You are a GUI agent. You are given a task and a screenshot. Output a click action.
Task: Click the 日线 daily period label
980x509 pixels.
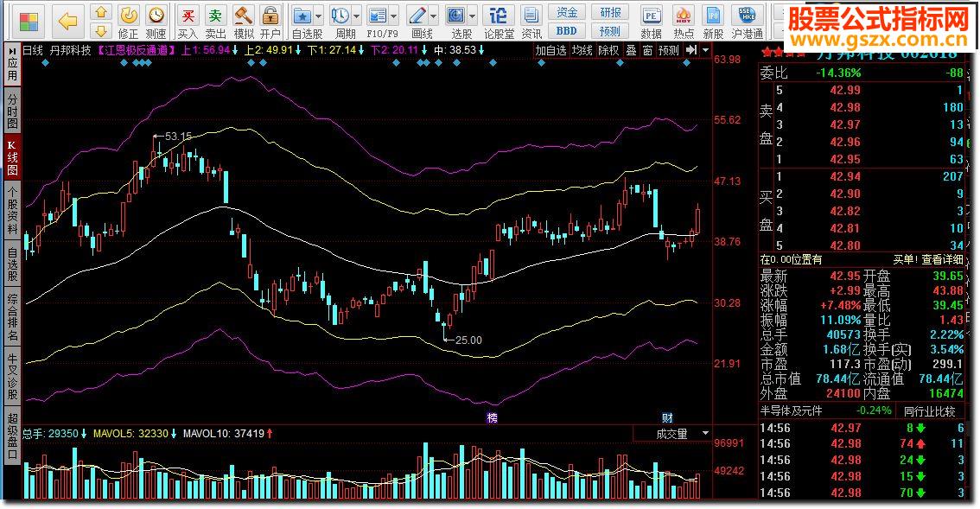[33, 50]
